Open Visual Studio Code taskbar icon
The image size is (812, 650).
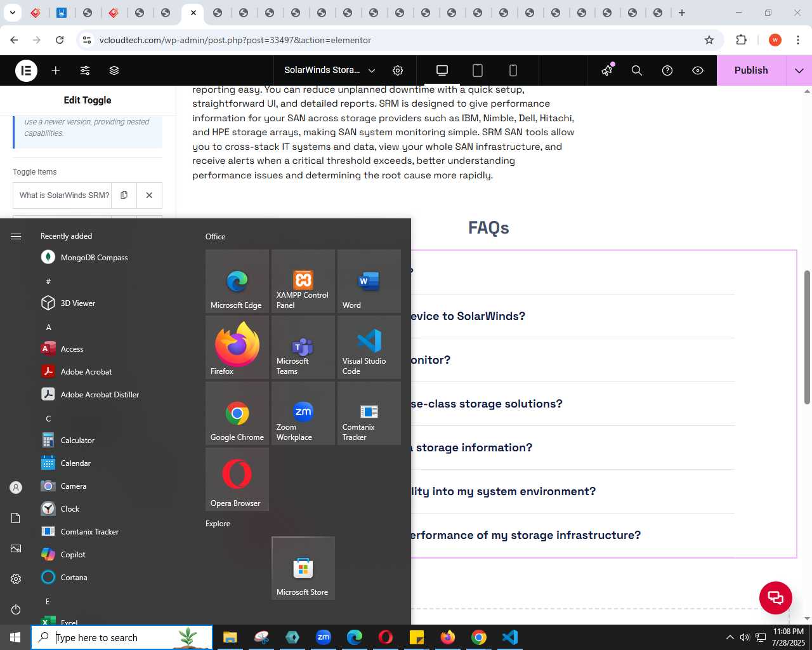tap(510, 637)
